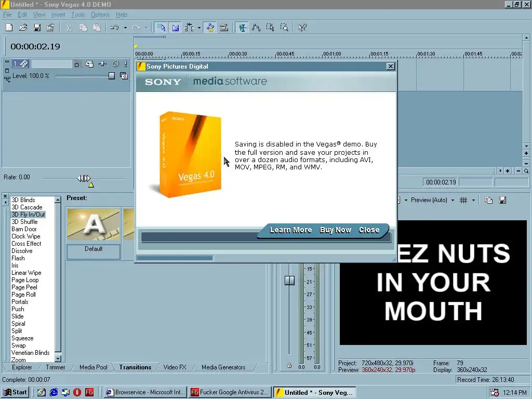Screen dimensions: 532x399
Task: Open the Edit menu
Action: click(x=22, y=15)
